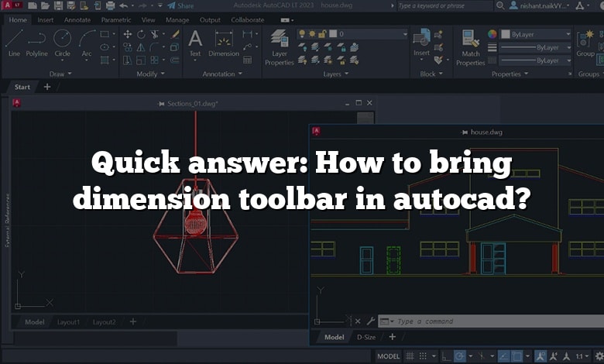Select the Stretch tool
This screenshot has width=604, height=364.
[x=128, y=60]
